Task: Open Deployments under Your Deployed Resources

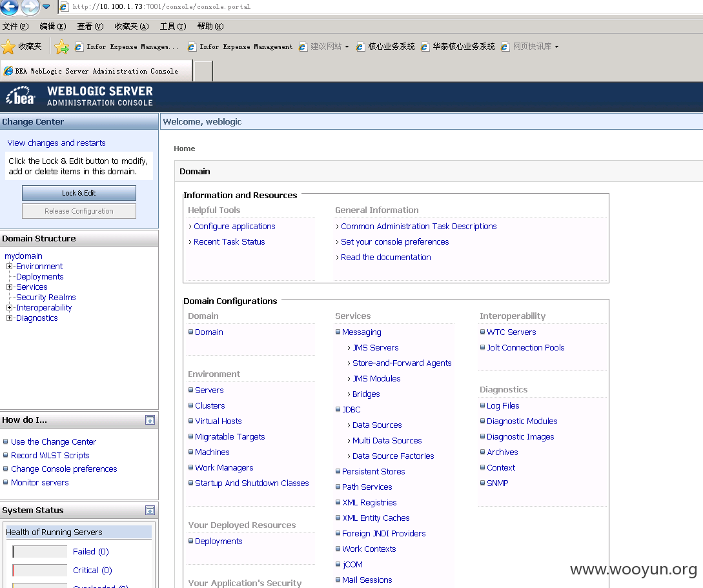Action: pyautogui.click(x=219, y=542)
